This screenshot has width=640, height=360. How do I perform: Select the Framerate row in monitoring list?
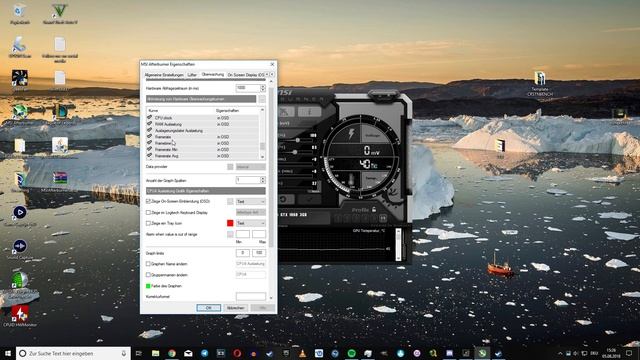point(203,137)
